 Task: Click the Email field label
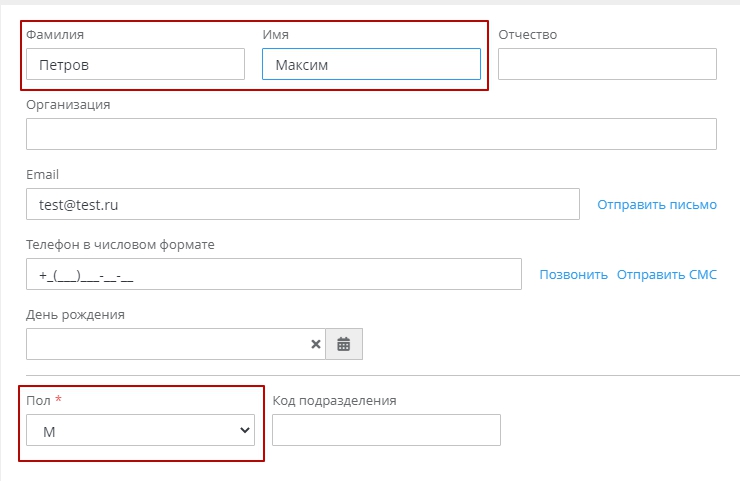coord(43,175)
